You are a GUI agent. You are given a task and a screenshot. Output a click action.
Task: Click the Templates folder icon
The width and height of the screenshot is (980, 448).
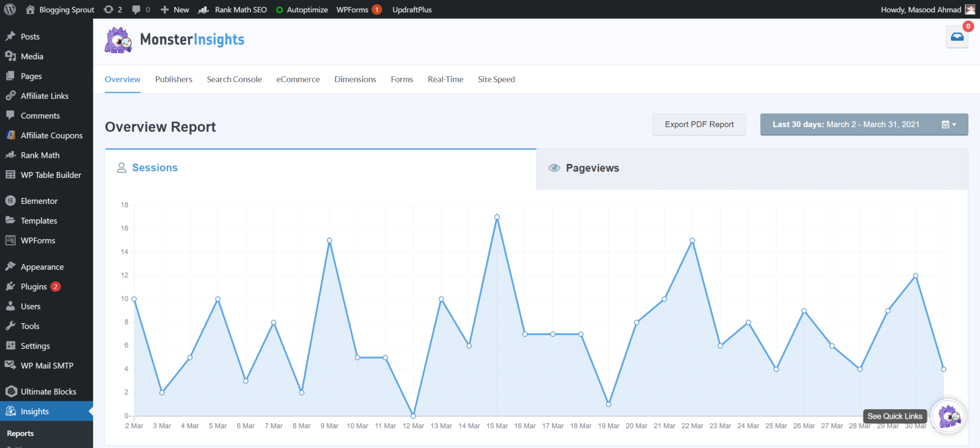tap(11, 220)
